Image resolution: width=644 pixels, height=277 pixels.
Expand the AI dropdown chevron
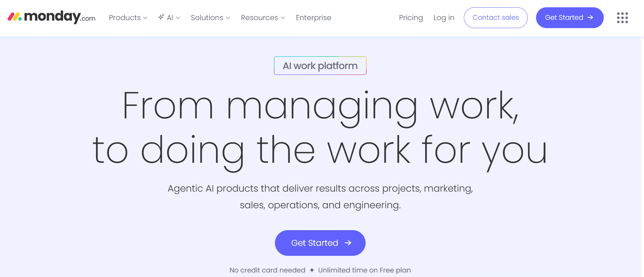point(178,18)
